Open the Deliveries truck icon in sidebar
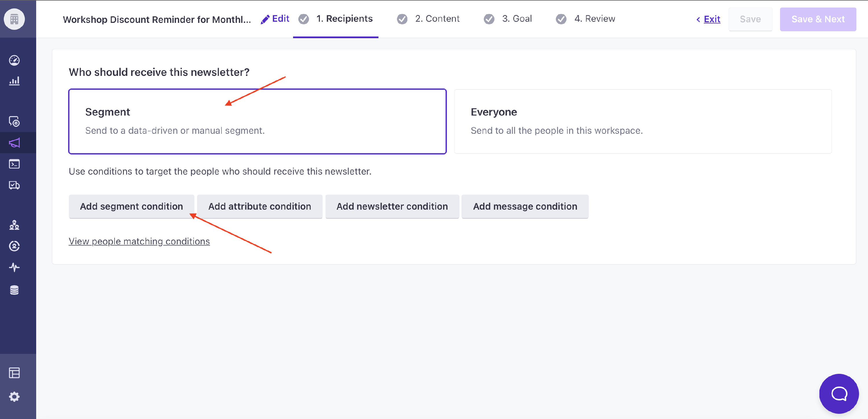Image resolution: width=868 pixels, height=419 pixels. coord(14,185)
